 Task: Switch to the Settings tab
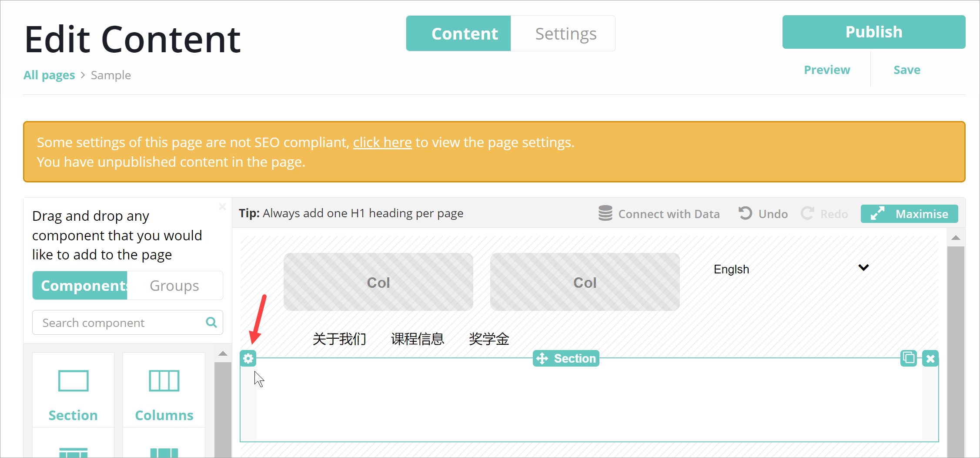pos(565,34)
